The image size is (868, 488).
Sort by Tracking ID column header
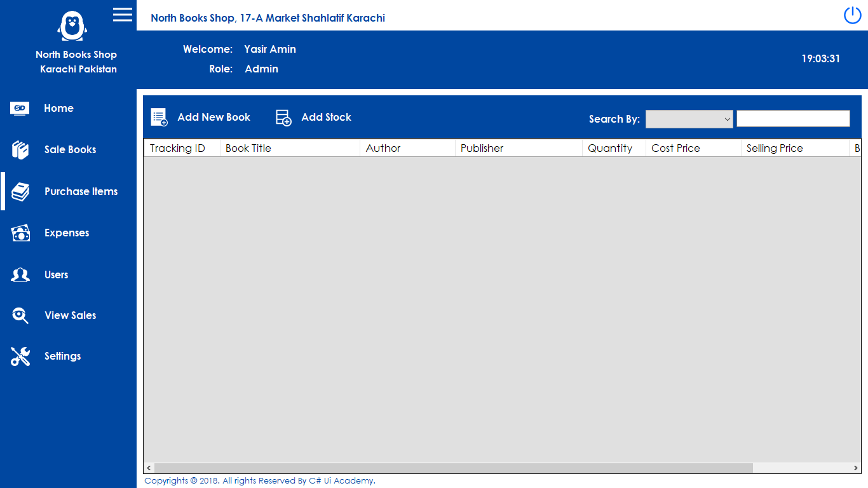pyautogui.click(x=182, y=148)
